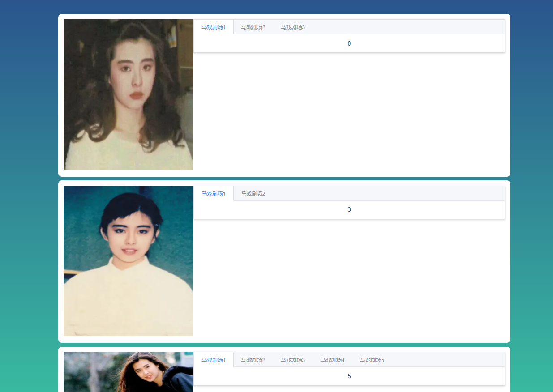Open the 马戏剧场5 tab in the bottom card

coord(372,360)
